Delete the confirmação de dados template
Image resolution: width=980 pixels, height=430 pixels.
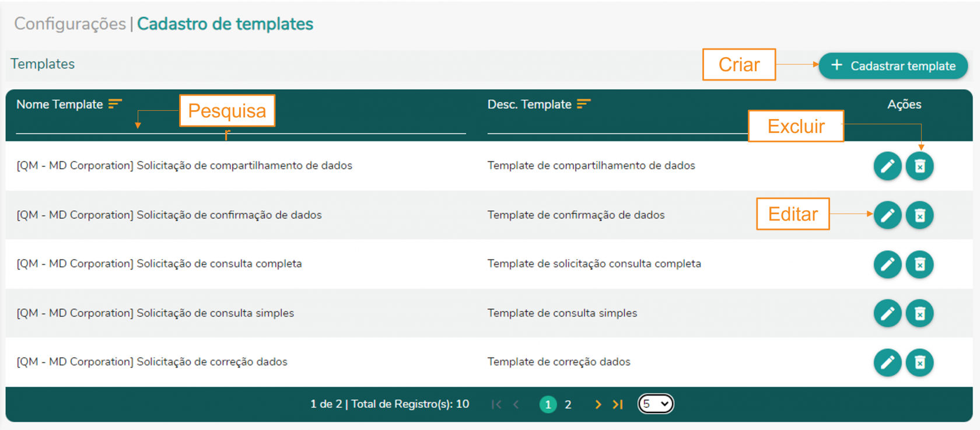click(920, 215)
